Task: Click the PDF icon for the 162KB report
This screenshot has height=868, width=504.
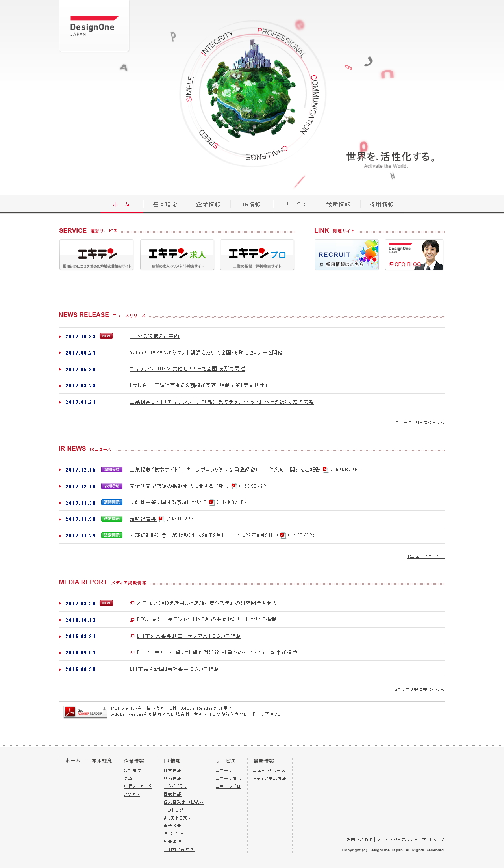Action: click(x=325, y=470)
